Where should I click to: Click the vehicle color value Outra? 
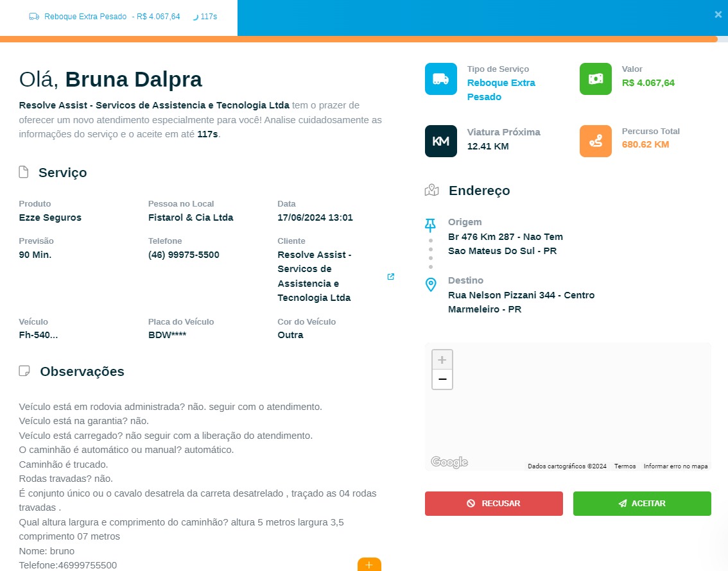[290, 335]
